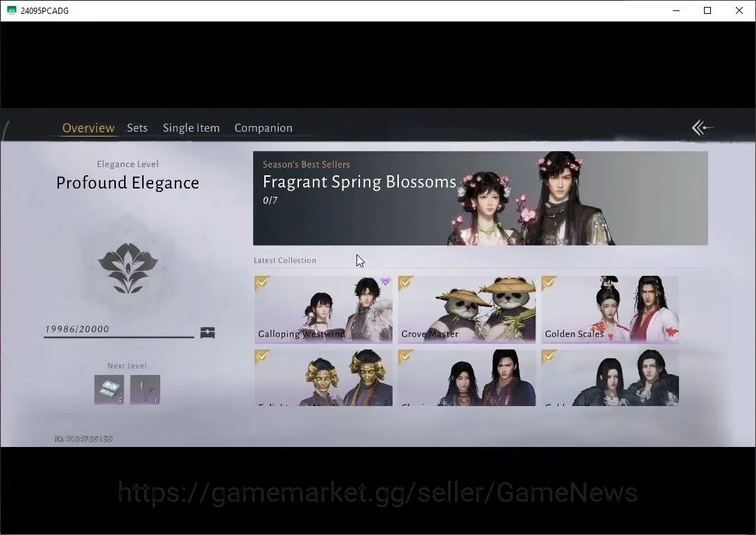
Task: Open the golden mask outfit collection card
Action: 323,378
